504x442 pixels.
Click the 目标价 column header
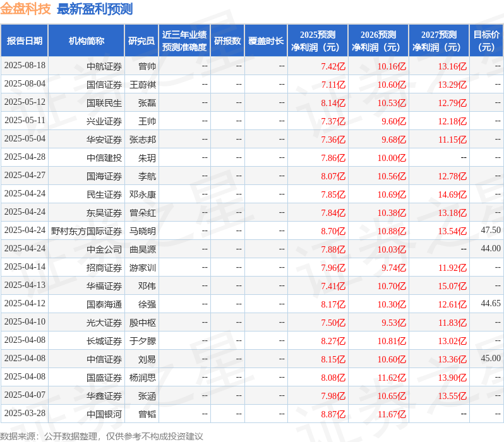coord(487,41)
